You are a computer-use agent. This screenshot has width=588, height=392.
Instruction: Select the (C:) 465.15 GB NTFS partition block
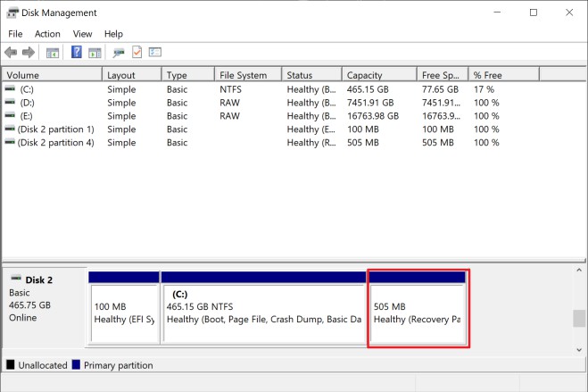[x=263, y=307]
